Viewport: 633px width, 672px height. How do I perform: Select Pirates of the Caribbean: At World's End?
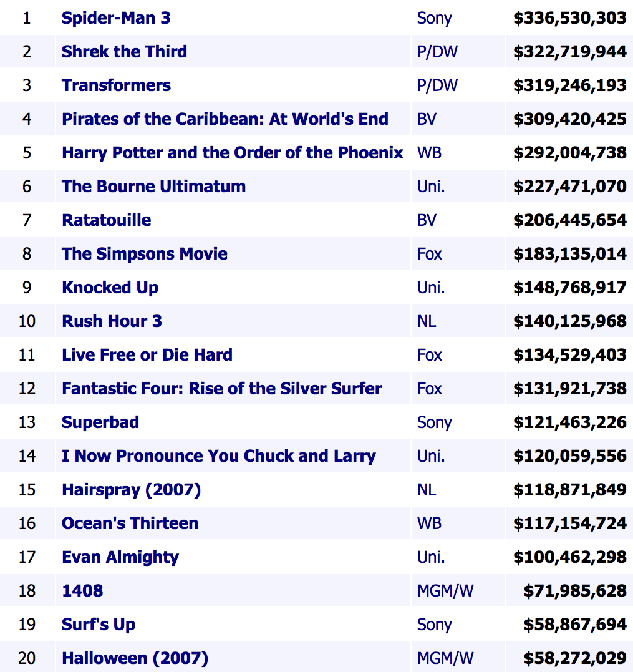tap(225, 119)
